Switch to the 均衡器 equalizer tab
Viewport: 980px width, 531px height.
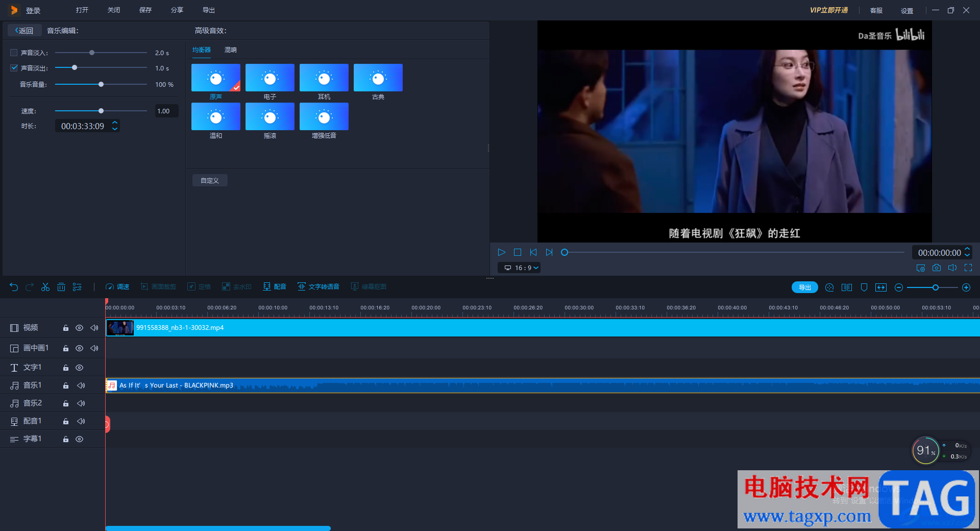(x=202, y=50)
